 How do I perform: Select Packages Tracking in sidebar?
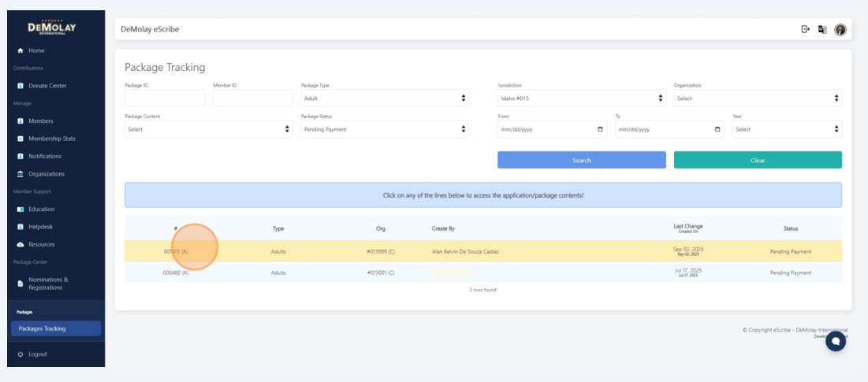(56, 328)
